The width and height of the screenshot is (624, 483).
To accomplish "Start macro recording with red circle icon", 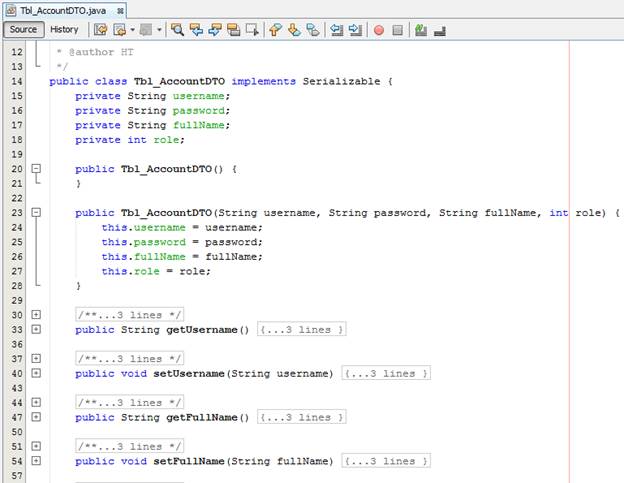I will coord(379,30).
